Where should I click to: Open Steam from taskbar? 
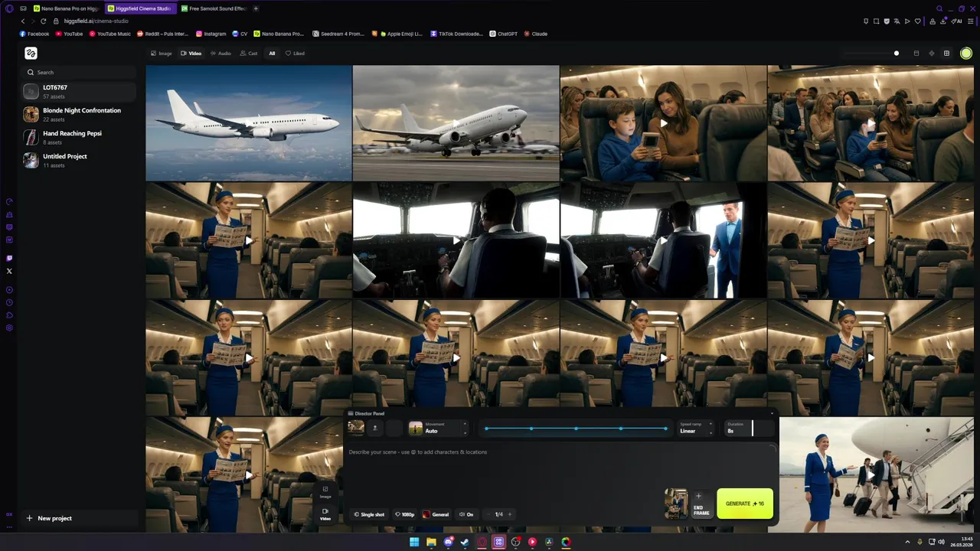coord(465,542)
